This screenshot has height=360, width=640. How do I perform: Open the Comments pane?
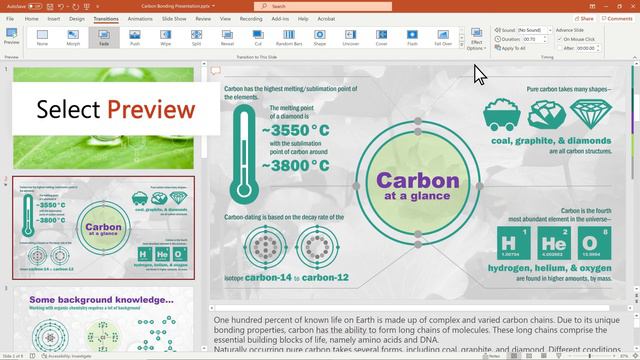pos(617,19)
